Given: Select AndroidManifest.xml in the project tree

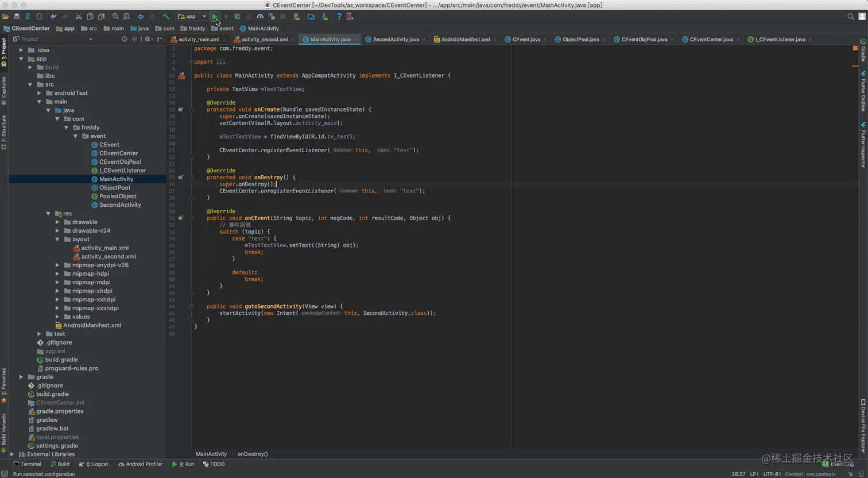Looking at the screenshot, I should pos(92,325).
